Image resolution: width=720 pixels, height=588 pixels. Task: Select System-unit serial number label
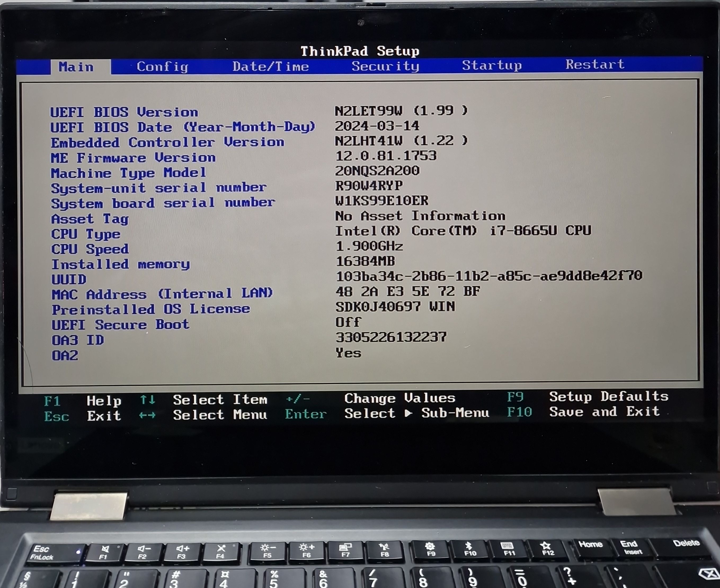[x=159, y=188]
